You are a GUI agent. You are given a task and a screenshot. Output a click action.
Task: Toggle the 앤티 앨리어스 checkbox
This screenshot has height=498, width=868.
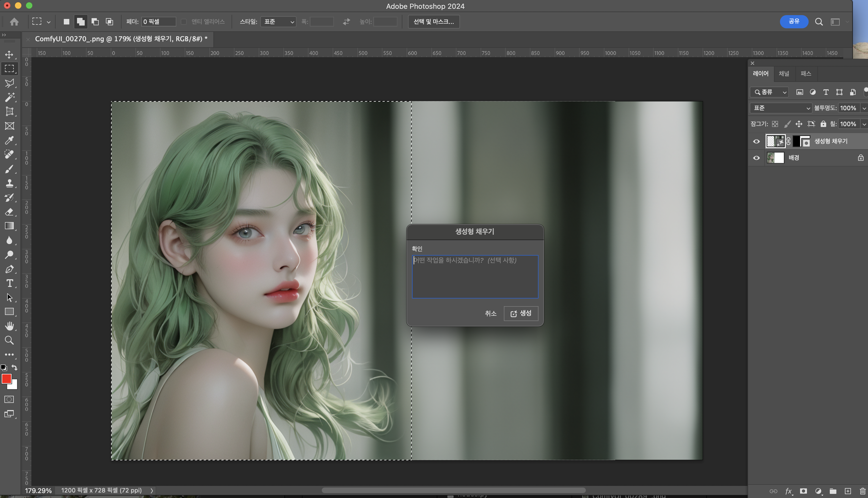click(184, 21)
